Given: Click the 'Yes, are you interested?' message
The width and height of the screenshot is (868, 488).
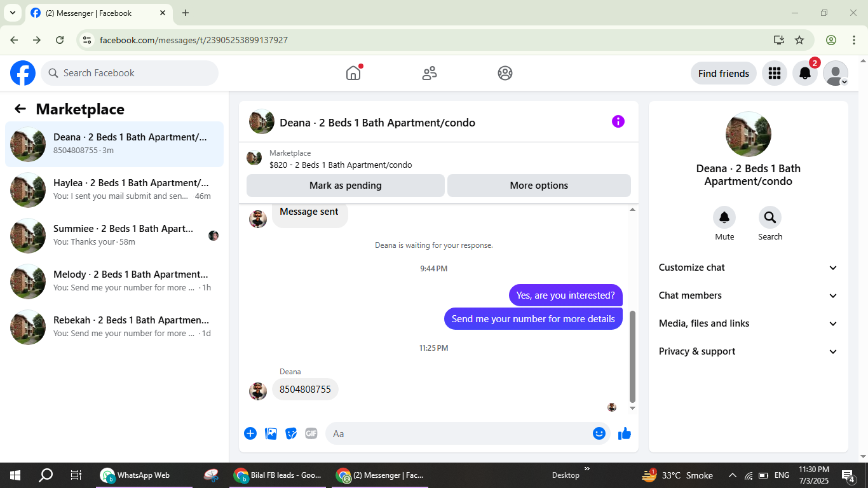Looking at the screenshot, I should coord(566,295).
